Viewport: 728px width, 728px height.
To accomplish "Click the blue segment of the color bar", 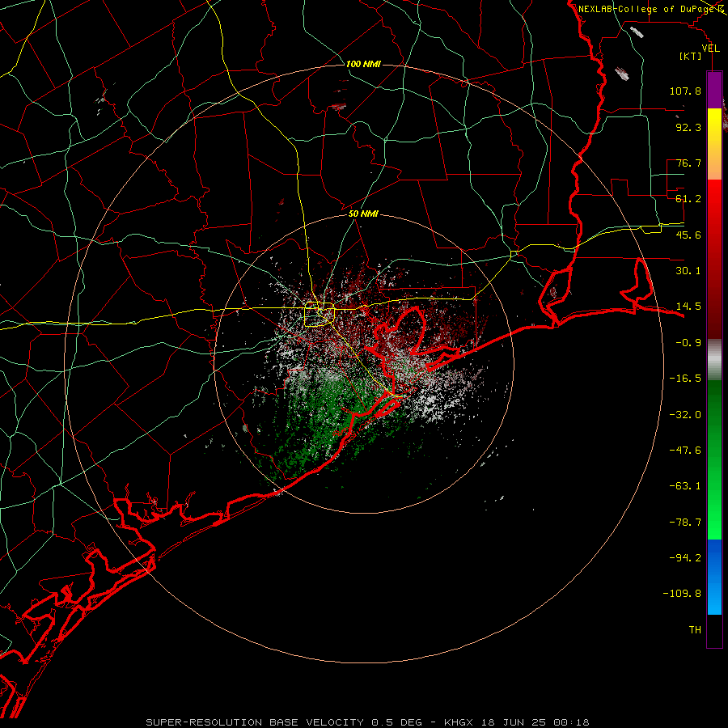I will point(714,577).
